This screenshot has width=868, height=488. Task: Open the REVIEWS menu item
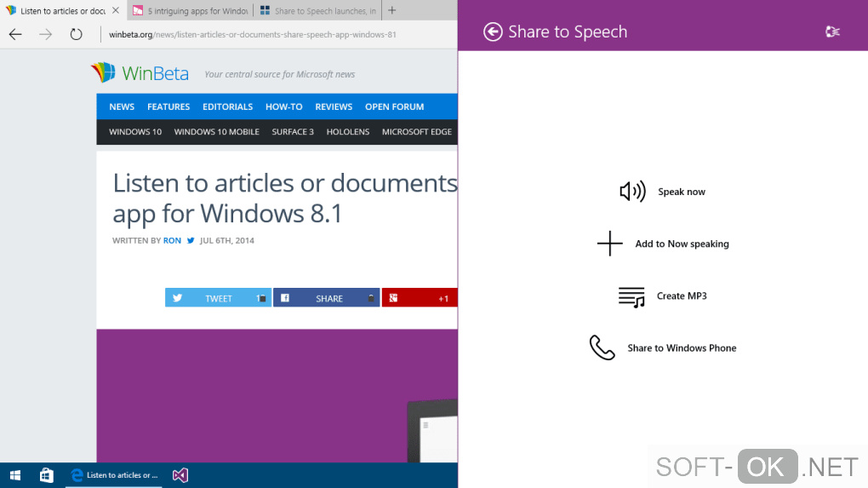[x=334, y=106]
